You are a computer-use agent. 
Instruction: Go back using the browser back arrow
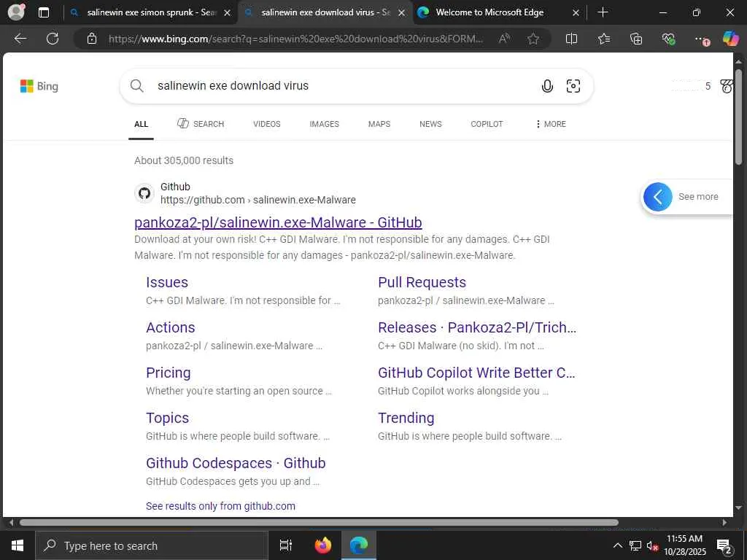[x=20, y=39]
